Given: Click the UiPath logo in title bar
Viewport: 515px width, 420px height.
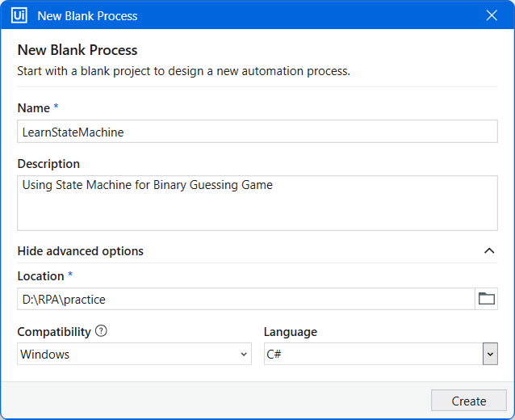Looking at the screenshot, I should pos(19,15).
